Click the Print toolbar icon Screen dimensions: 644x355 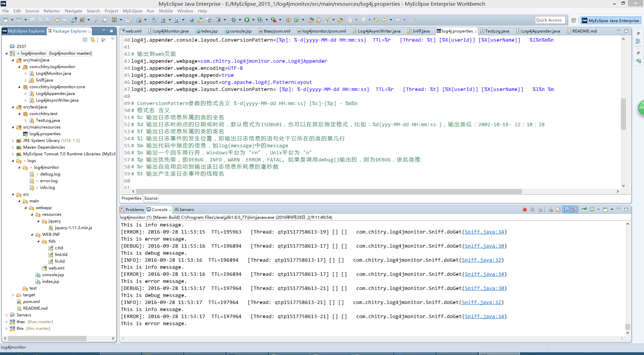(47, 20)
